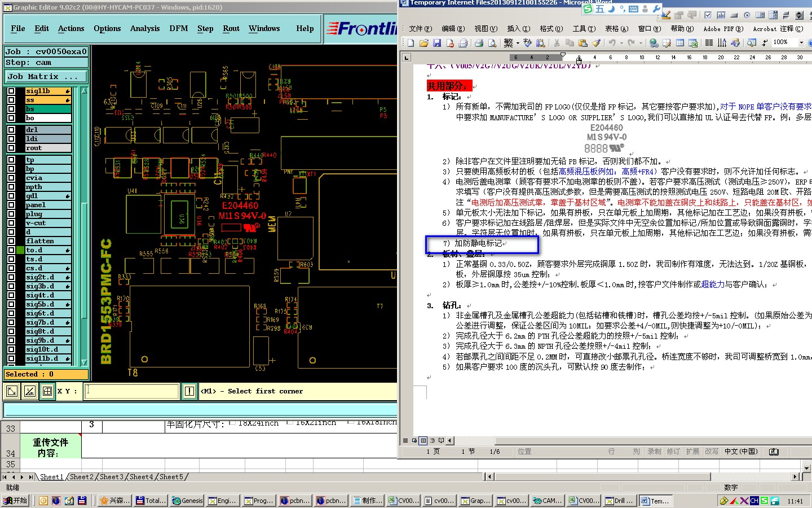
Task: Click the Columns icon in Word toolbar
Action: (709, 42)
